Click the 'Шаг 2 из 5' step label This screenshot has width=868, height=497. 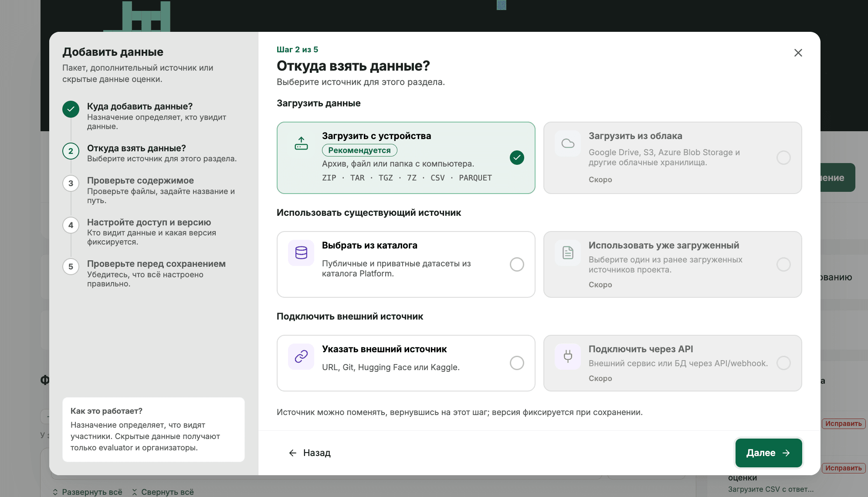297,50
